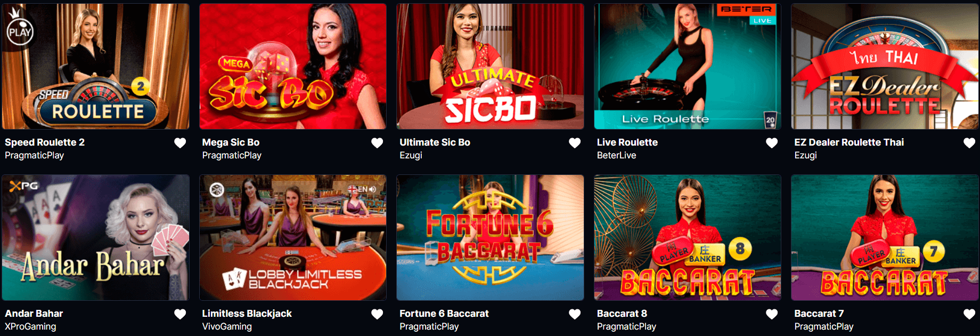
Task: Click the XProGaming provider name
Action: [x=30, y=326]
